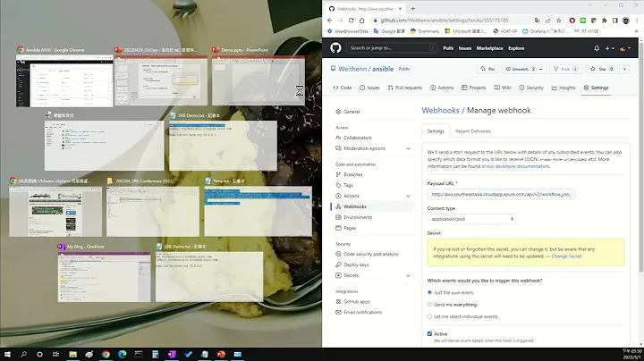Open the developer documentation link

pyautogui.click(x=518, y=166)
